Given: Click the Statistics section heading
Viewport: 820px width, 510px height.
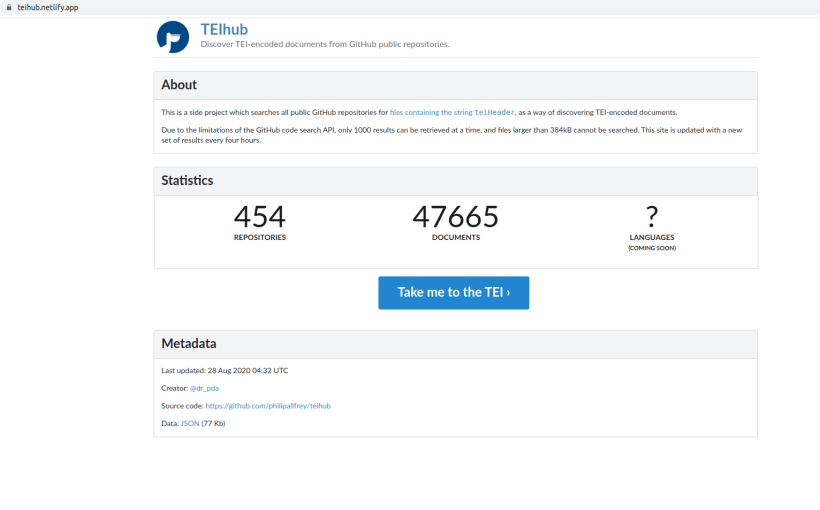Looking at the screenshot, I should point(187,181).
